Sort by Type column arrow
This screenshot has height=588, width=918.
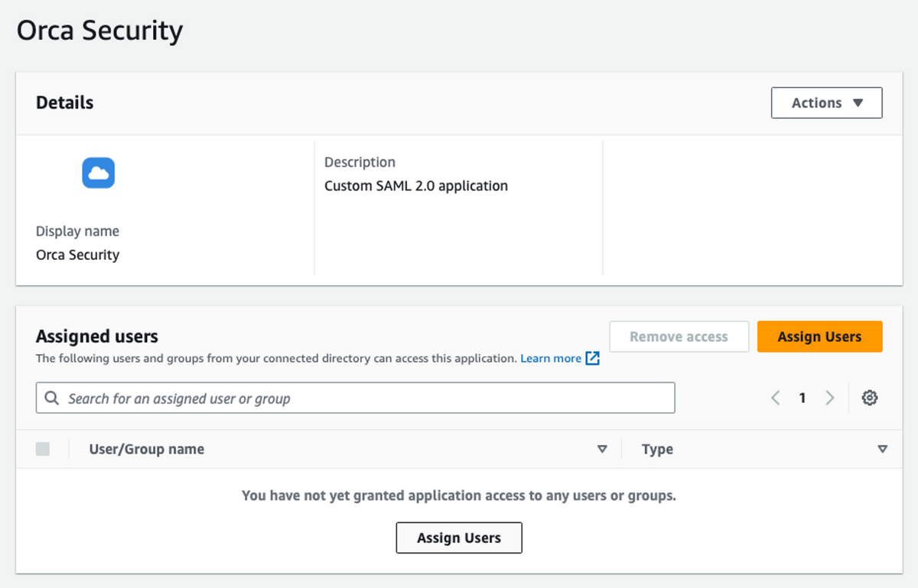coord(883,449)
